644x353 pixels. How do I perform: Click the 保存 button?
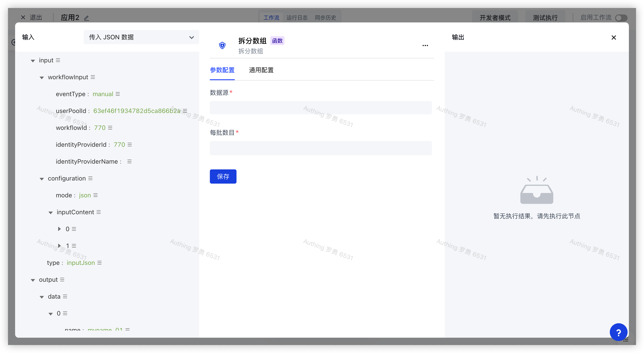click(x=223, y=176)
